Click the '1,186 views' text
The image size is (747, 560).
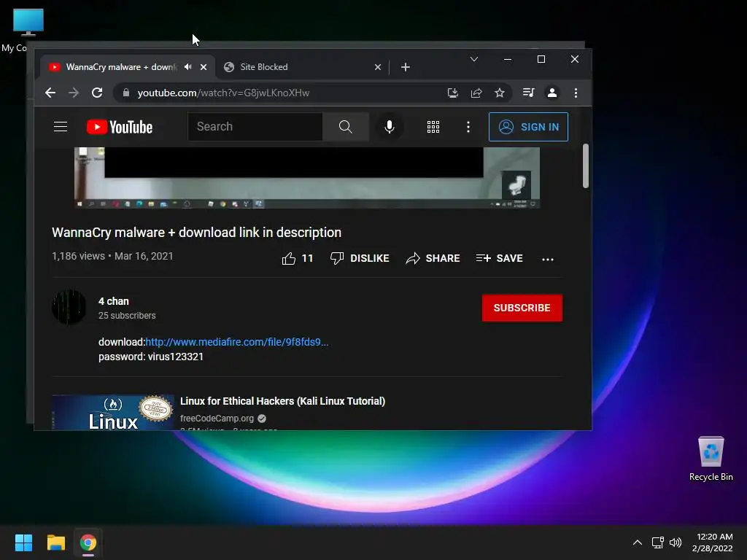78,256
